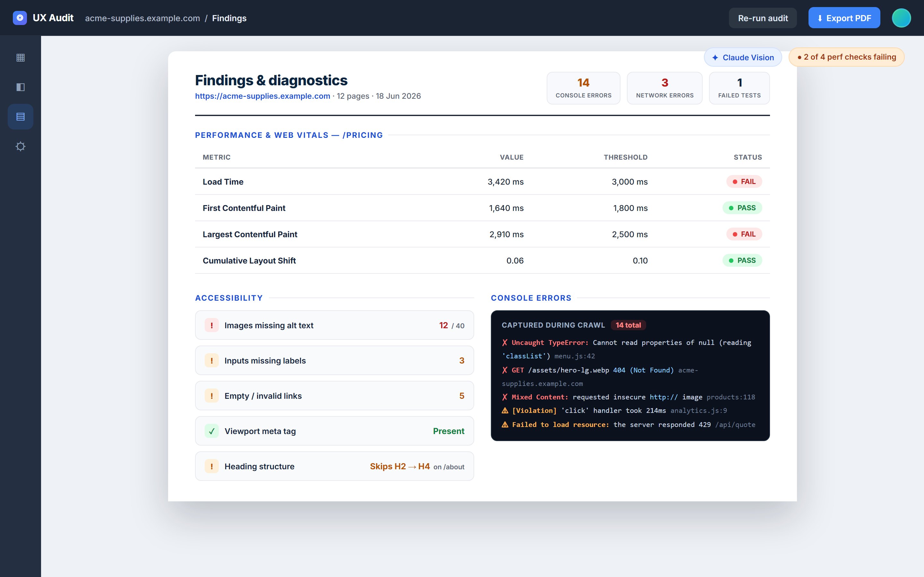924x577 pixels.
Task: Click the UX Audit logo icon
Action: click(x=20, y=18)
